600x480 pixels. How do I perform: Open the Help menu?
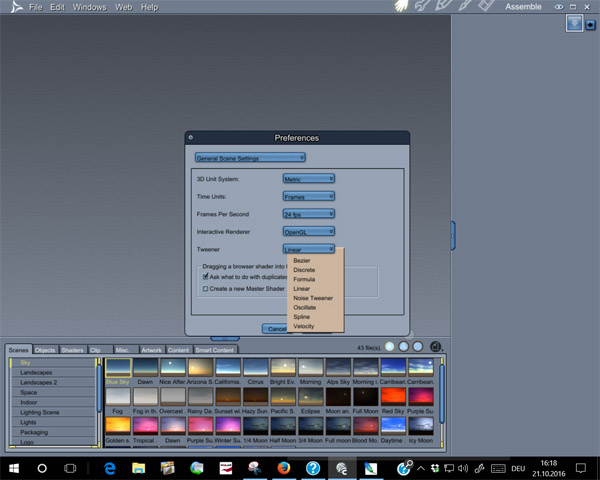pos(149,7)
